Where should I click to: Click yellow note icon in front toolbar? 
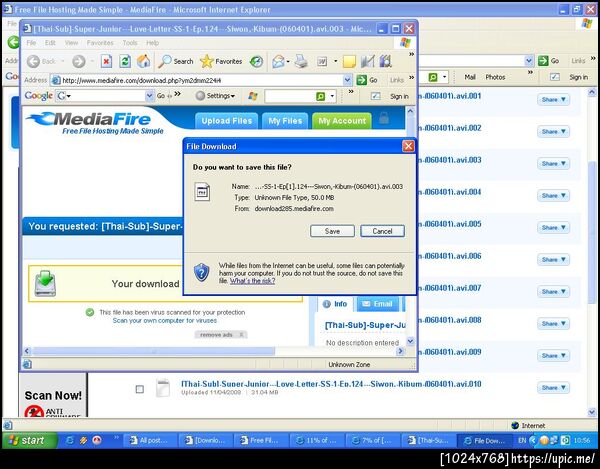[x=349, y=62]
